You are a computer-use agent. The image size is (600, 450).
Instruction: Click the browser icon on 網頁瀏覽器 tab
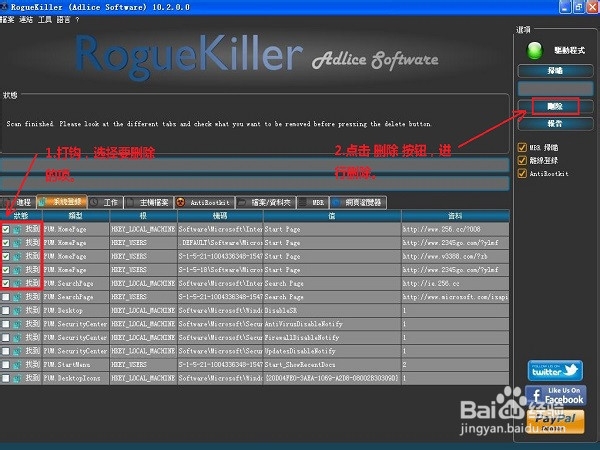point(336,202)
